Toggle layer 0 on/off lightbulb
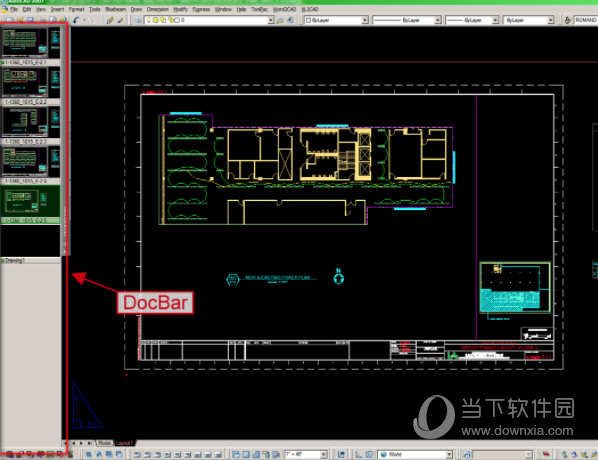598x460 pixels. pyautogui.click(x=149, y=20)
